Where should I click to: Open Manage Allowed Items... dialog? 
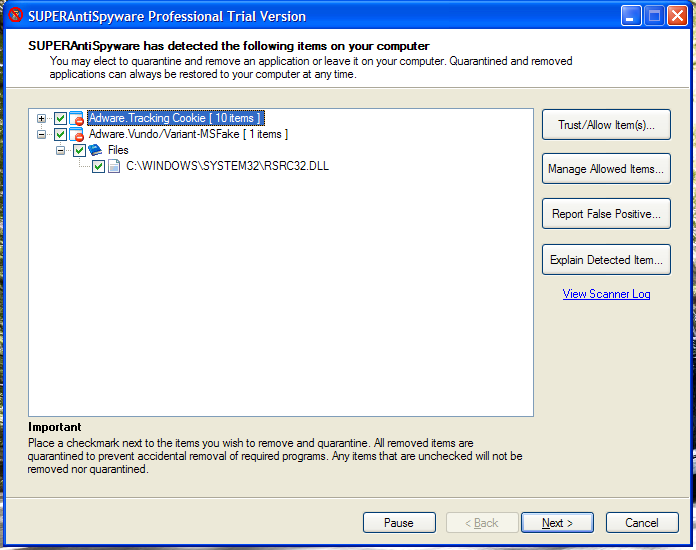coord(606,169)
